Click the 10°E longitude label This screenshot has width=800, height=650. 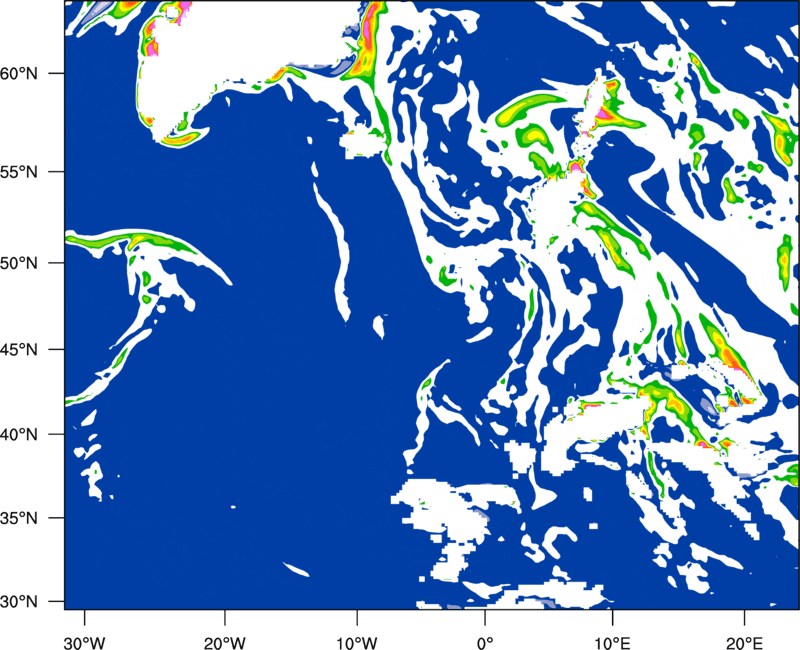pos(612,643)
